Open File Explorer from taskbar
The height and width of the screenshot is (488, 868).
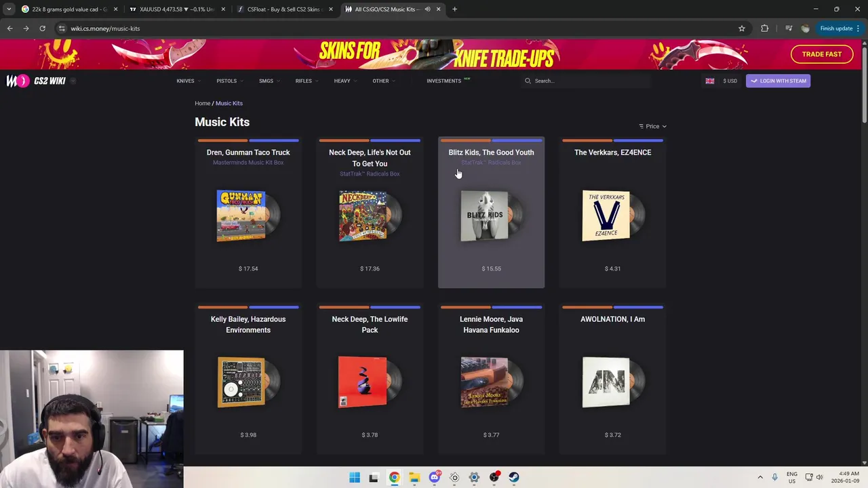(414, 477)
